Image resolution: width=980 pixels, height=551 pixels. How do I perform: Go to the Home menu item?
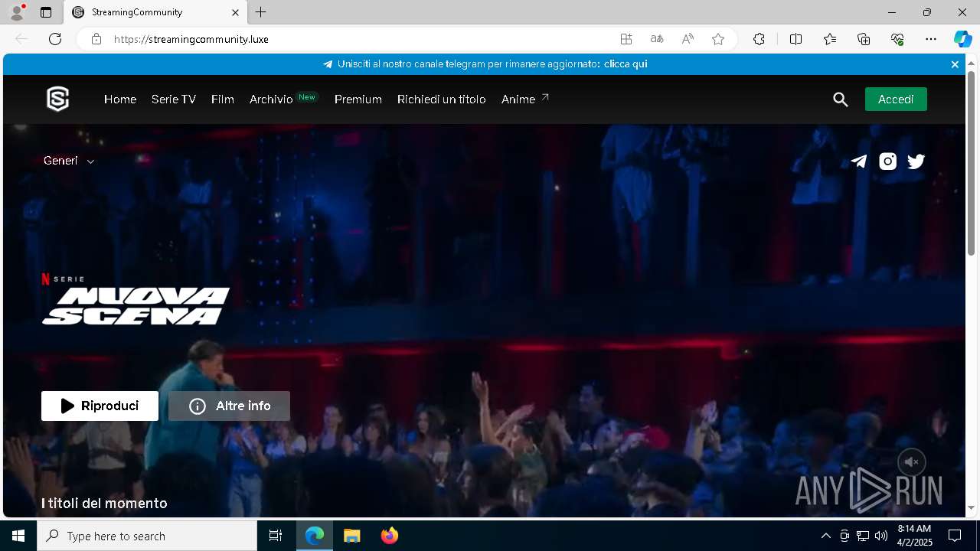(120, 99)
